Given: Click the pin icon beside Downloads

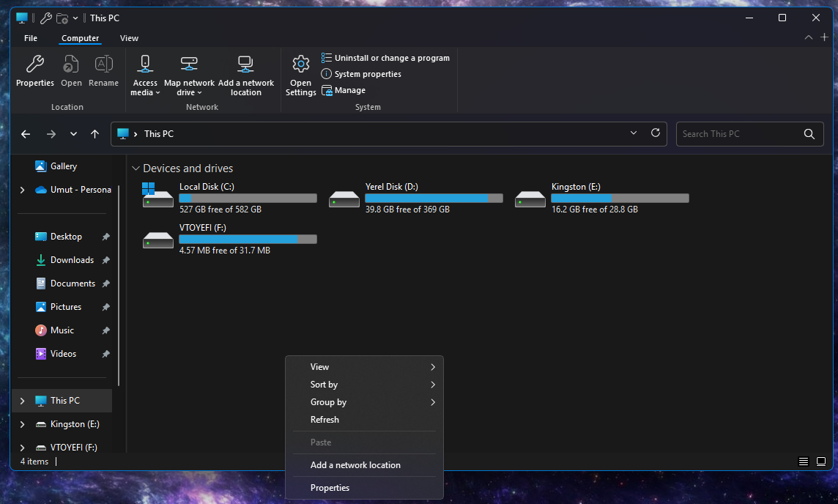Looking at the screenshot, I should point(105,260).
